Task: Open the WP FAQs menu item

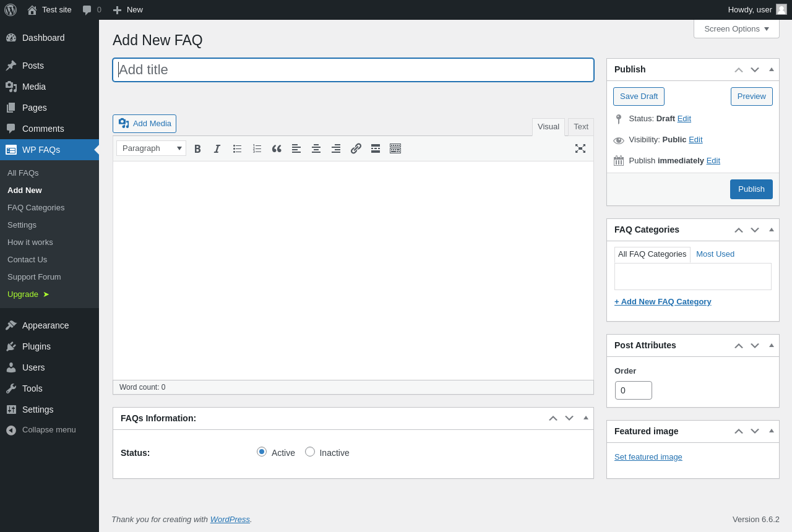Action: point(49,150)
